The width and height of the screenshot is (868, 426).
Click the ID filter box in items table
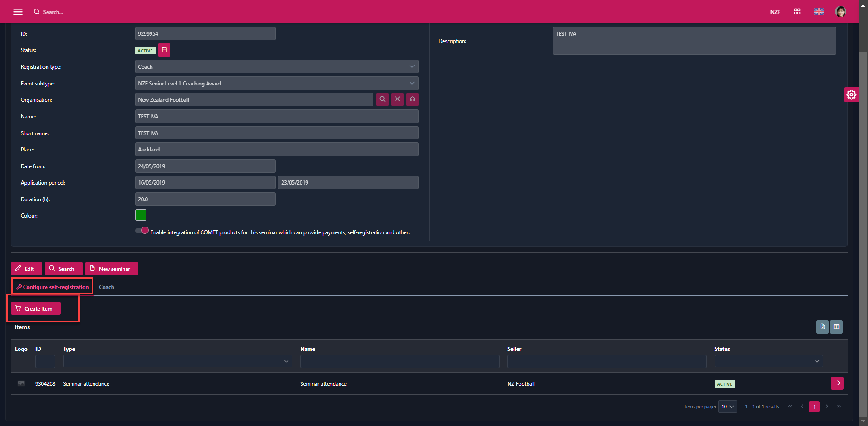(x=45, y=361)
